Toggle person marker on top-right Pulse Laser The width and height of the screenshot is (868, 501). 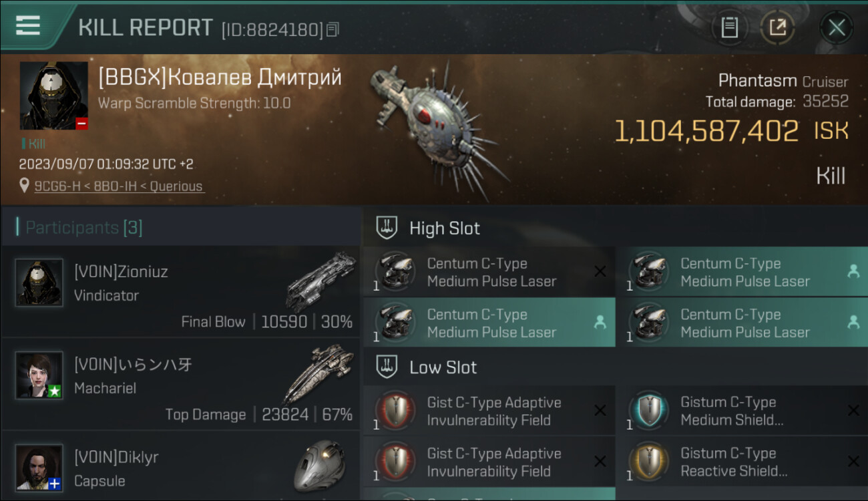tap(853, 271)
